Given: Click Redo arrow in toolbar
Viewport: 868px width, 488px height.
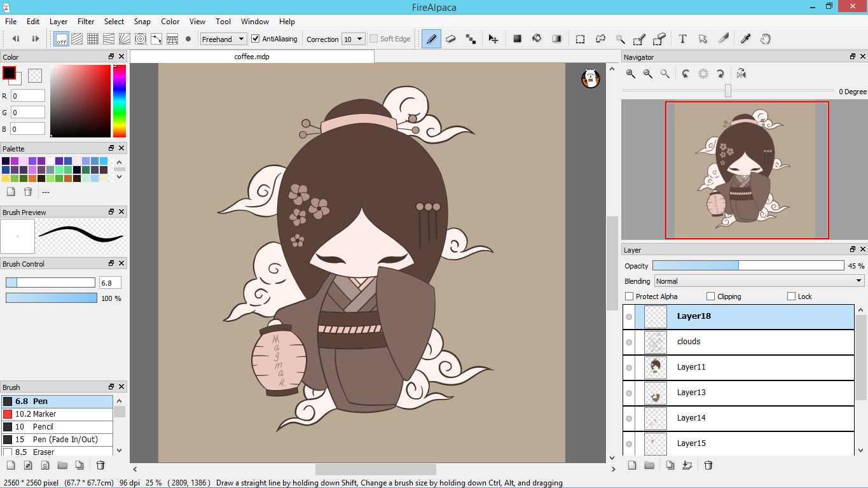Looking at the screenshot, I should pos(36,39).
